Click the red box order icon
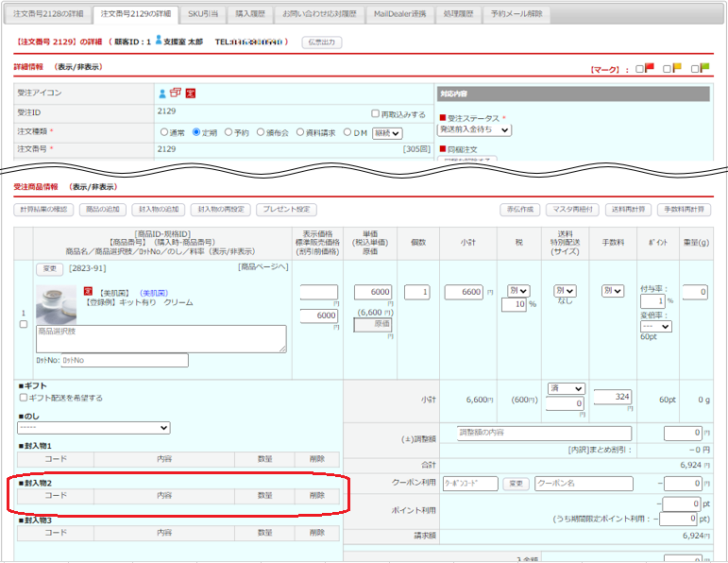Screen dimensions: 728x563 (176, 94)
